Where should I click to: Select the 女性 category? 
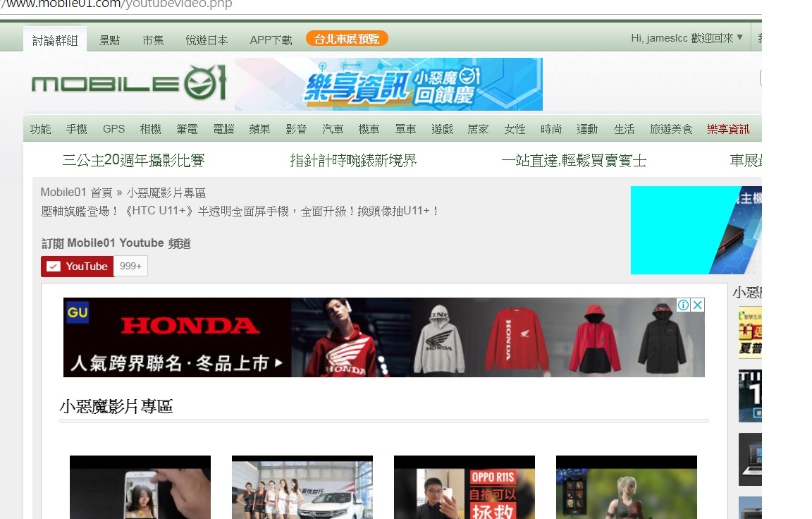515,129
